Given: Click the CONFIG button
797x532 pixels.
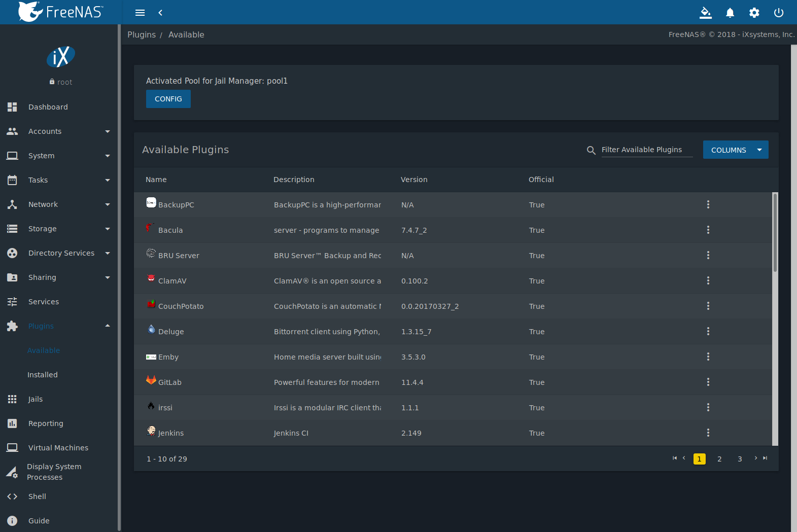Looking at the screenshot, I should 168,99.
